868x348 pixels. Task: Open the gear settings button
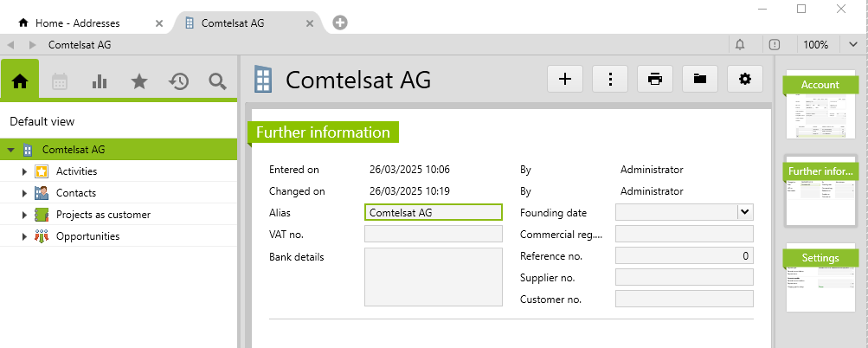[x=745, y=79]
